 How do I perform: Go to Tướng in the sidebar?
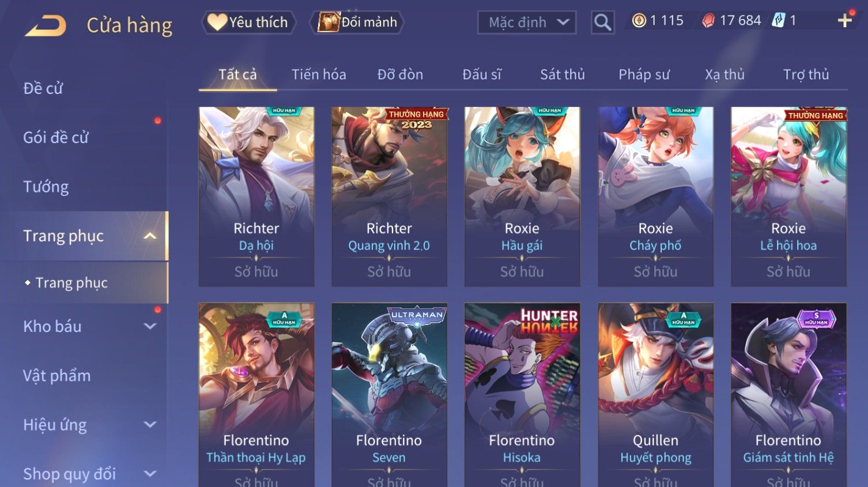[x=46, y=187]
